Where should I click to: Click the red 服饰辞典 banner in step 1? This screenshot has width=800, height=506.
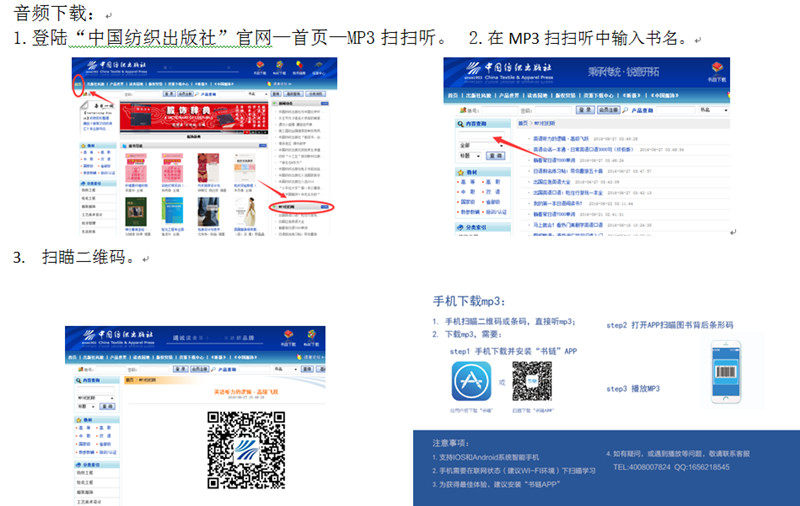pos(194,118)
